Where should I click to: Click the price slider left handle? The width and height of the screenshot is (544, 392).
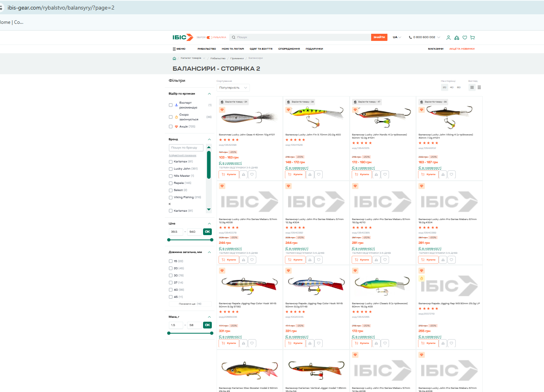pos(169,240)
